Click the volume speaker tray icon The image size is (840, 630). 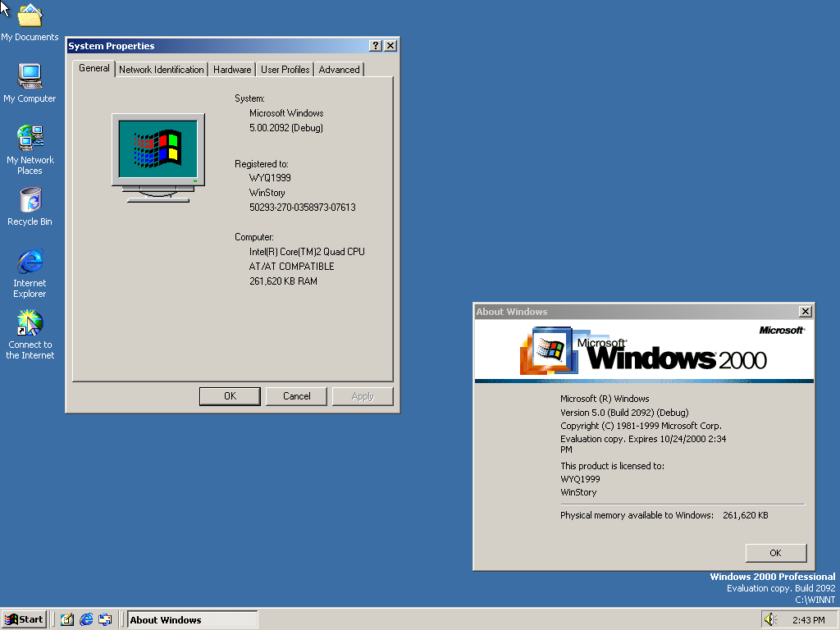point(770,619)
